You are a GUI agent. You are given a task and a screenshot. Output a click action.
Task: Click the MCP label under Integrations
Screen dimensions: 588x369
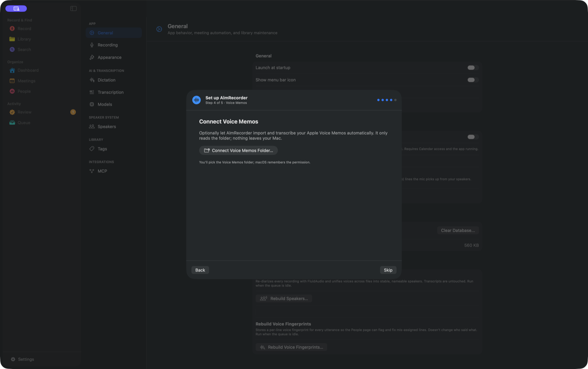pos(102,171)
